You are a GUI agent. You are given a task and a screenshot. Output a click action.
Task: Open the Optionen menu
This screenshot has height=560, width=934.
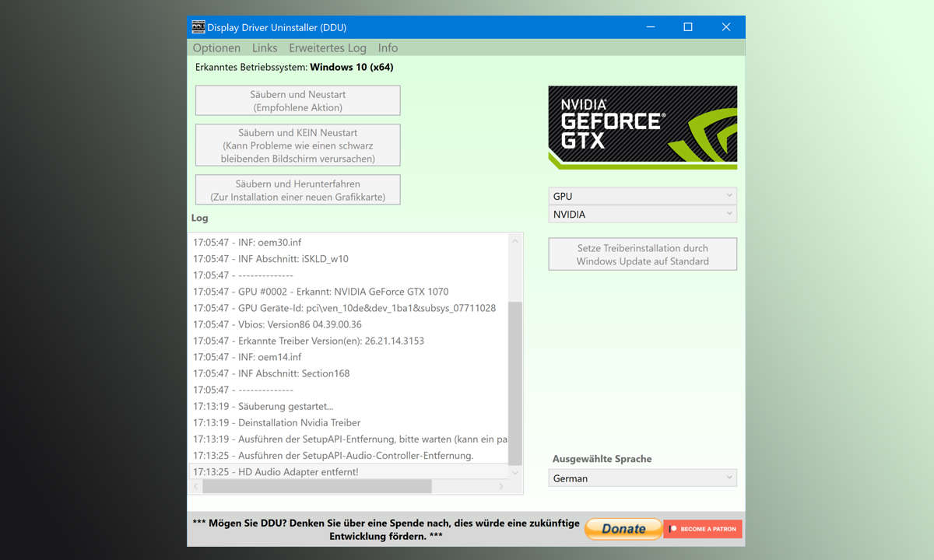(216, 47)
